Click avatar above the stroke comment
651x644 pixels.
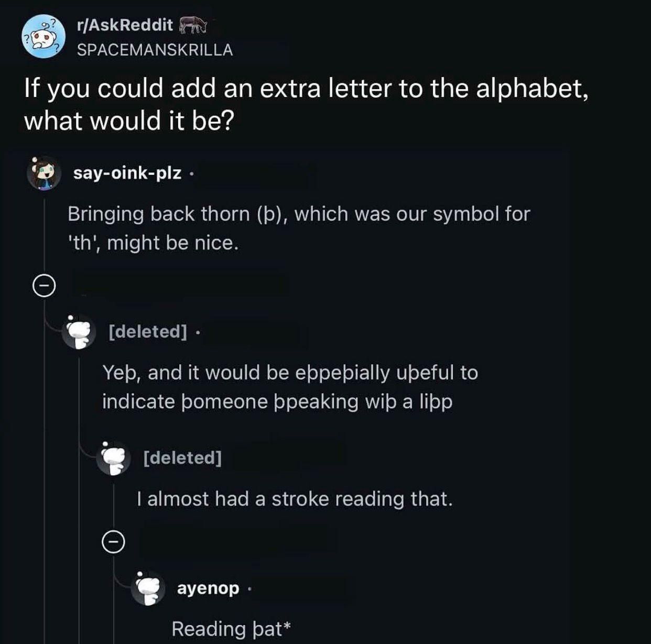(114, 458)
